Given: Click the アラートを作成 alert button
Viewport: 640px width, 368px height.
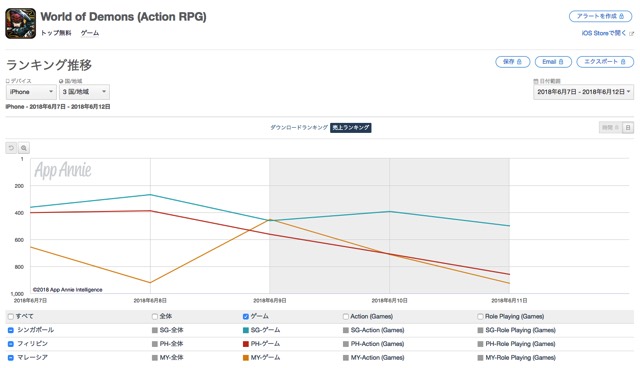Looking at the screenshot, I should tap(600, 16).
